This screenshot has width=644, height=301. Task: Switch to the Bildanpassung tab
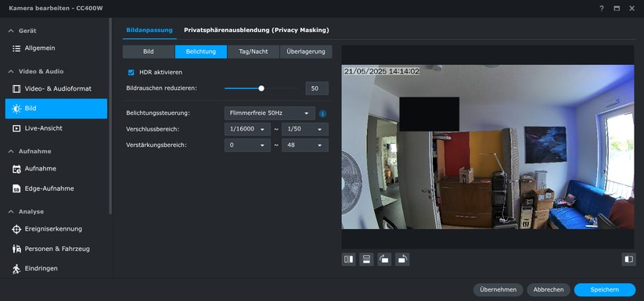pos(149,30)
